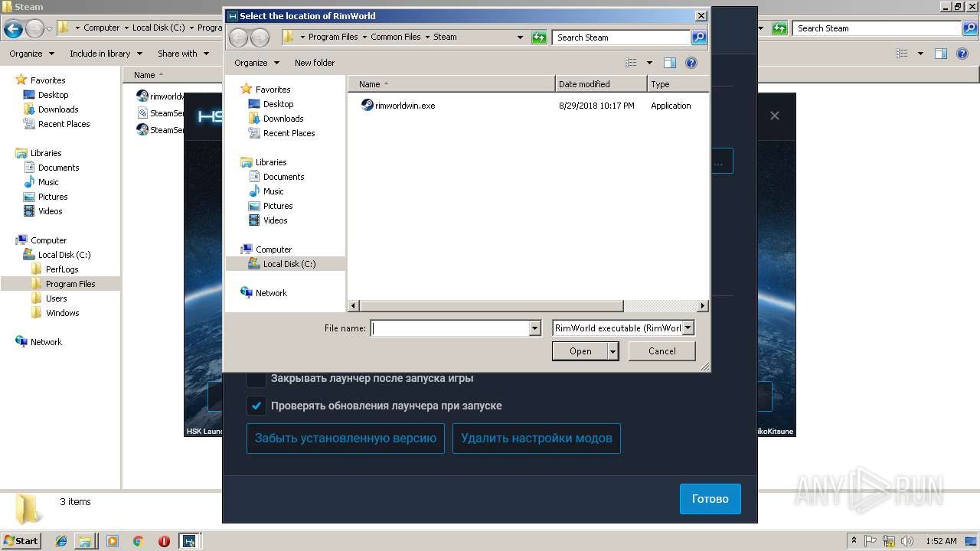980x551 pixels.
Task: Open Opera from taskbar
Action: [x=164, y=541]
